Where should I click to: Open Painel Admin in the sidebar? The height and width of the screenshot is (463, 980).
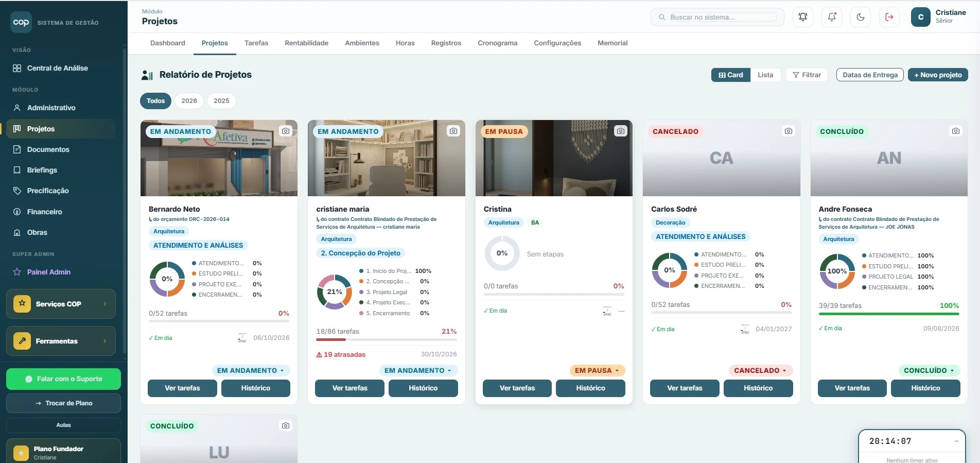coord(48,272)
